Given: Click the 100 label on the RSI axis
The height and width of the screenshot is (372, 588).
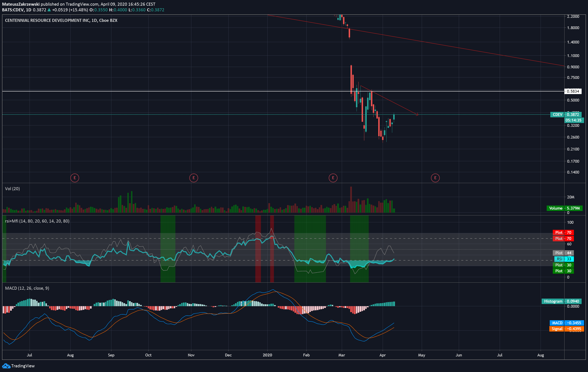Looking at the screenshot, I should pos(570,223).
